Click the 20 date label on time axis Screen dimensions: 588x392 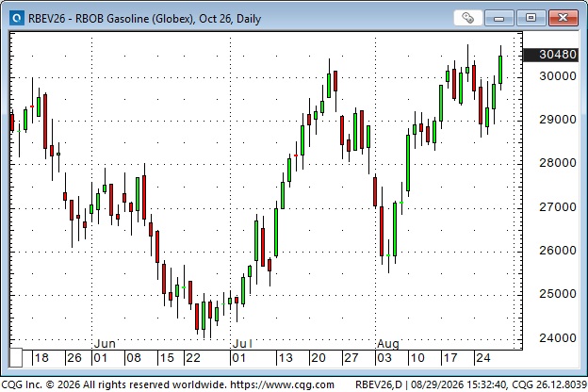pos(318,358)
